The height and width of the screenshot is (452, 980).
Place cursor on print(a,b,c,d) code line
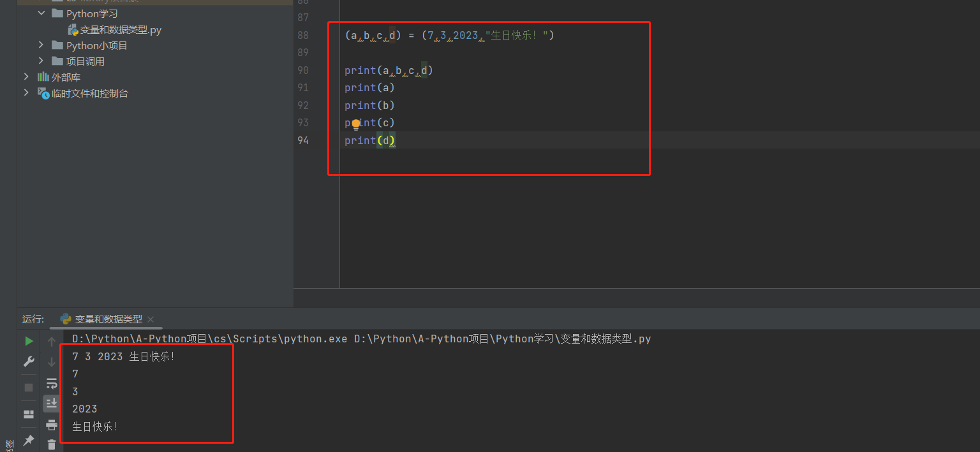tap(389, 71)
